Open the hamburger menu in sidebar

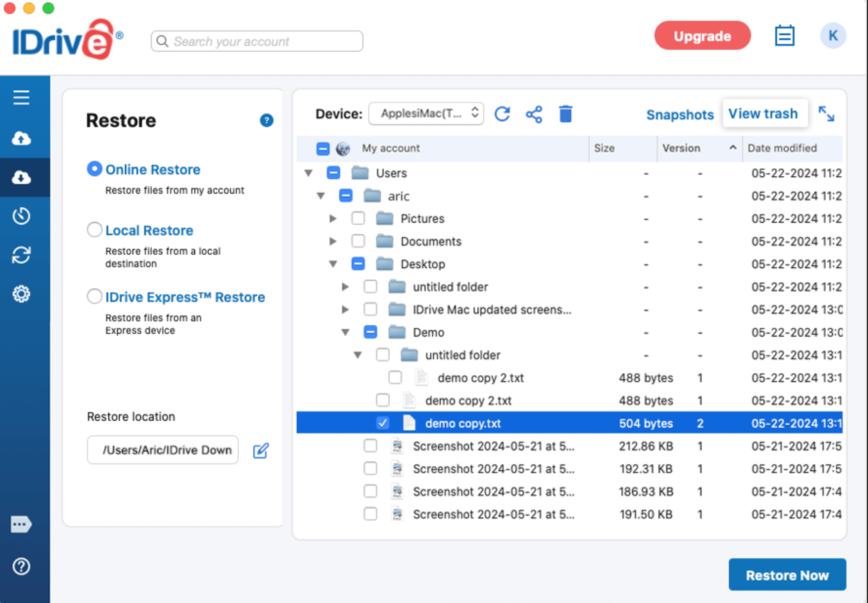(x=21, y=98)
